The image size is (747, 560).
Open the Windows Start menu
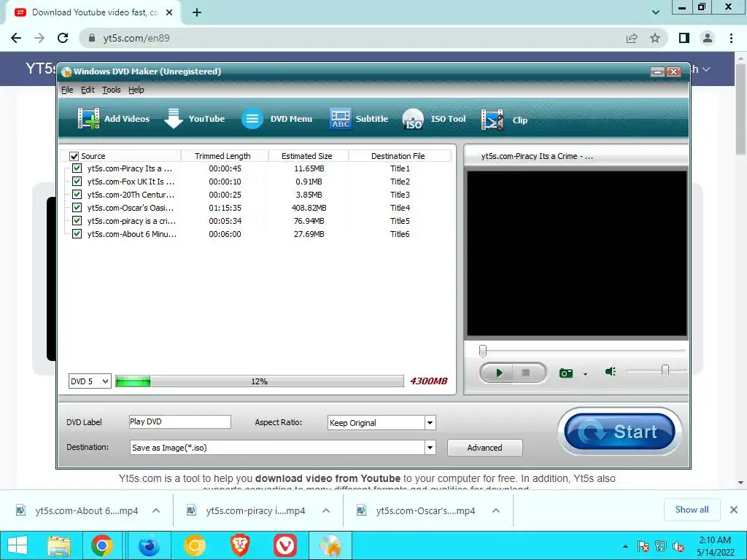[x=18, y=545]
